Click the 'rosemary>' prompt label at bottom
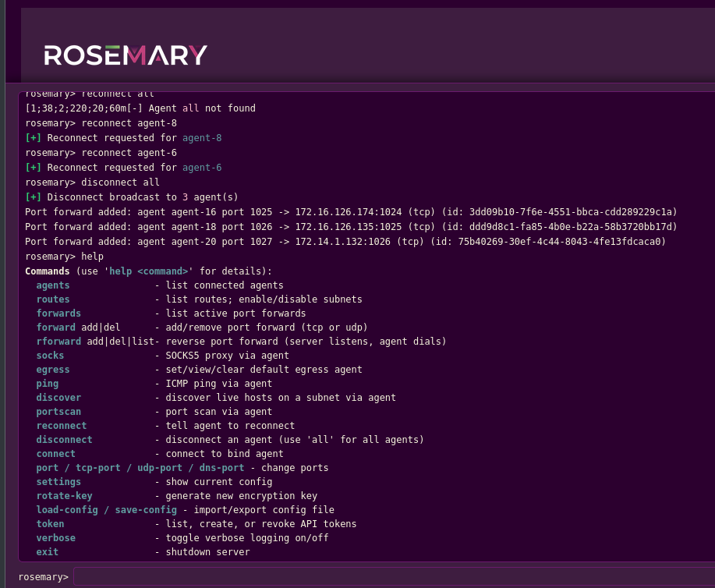The image size is (715, 588). pos(44,577)
